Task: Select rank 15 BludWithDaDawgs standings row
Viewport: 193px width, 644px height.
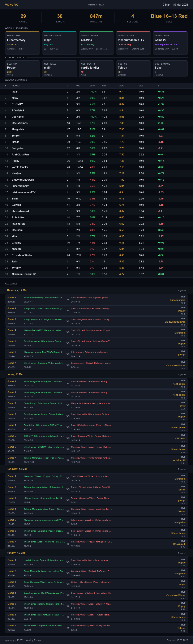Action: pyautogui.click(x=96, y=180)
